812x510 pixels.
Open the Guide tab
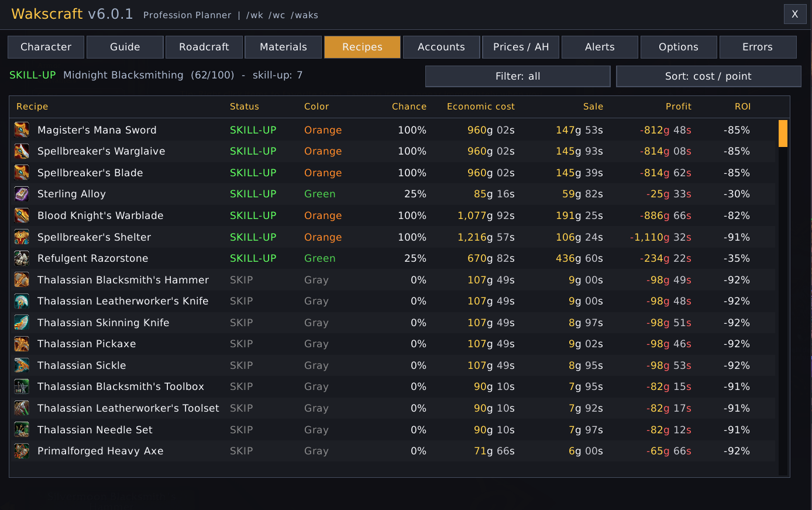coord(125,47)
